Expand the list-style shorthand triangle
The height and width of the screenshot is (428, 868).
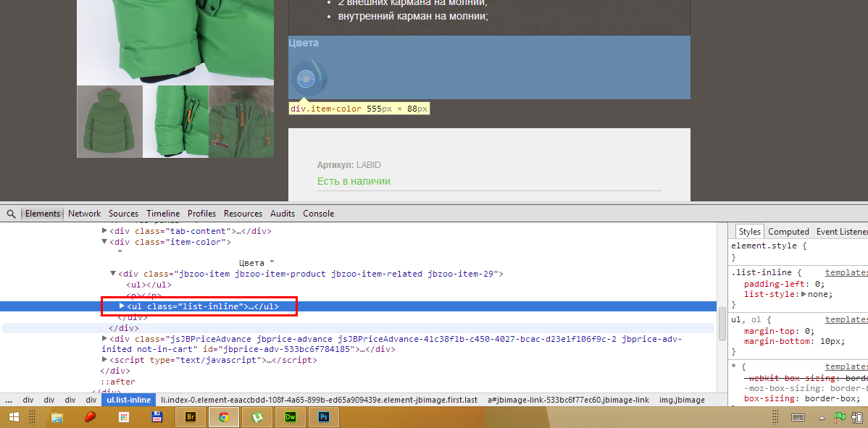click(x=804, y=294)
